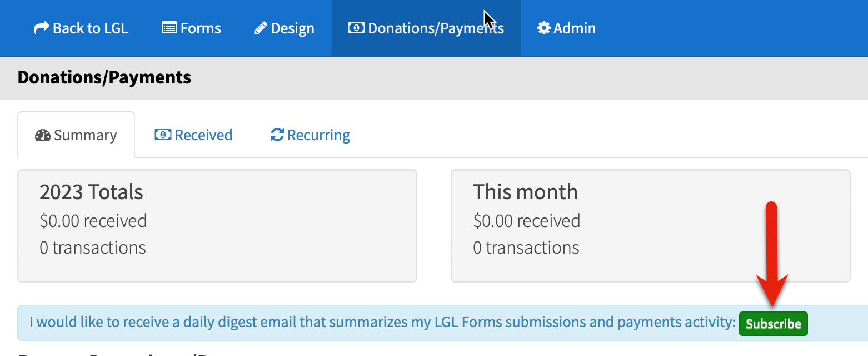Click the daily digest email notice text
This screenshot has height=356, width=868.
point(382,322)
